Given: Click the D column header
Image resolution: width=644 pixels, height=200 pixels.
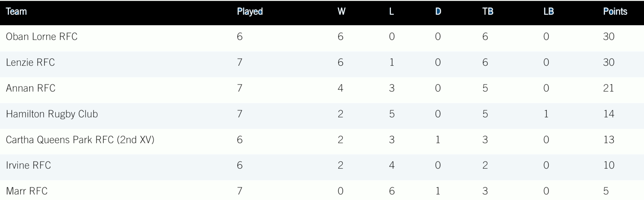Looking at the screenshot, I should click(438, 12).
